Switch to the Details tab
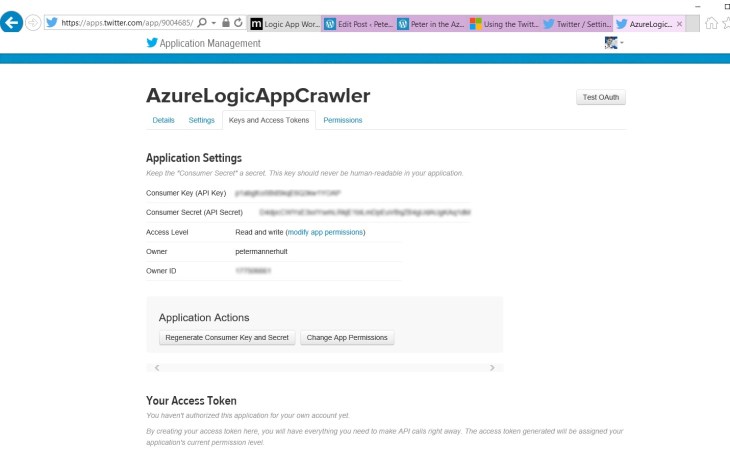The width and height of the screenshot is (730, 451). [163, 120]
